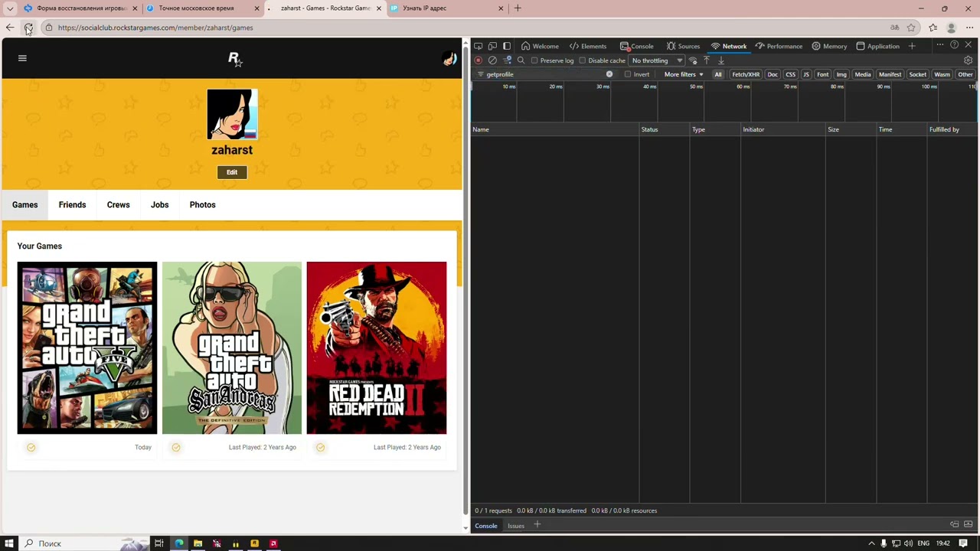Click the site info lock icon
Viewport: 980px width, 551px height.
(48, 28)
